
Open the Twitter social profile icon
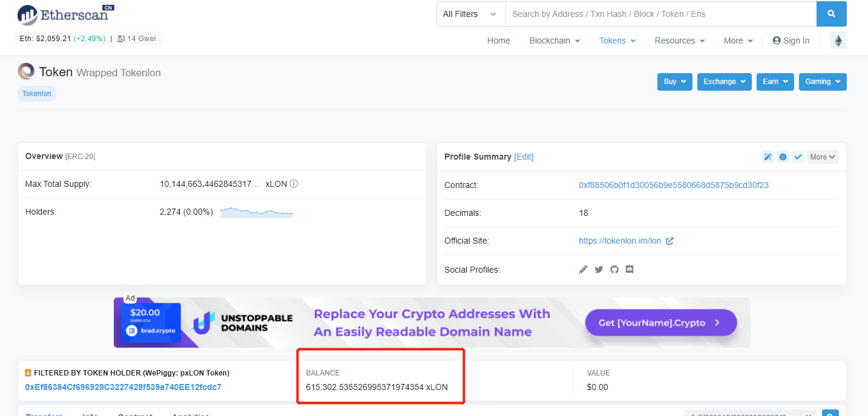pyautogui.click(x=599, y=270)
